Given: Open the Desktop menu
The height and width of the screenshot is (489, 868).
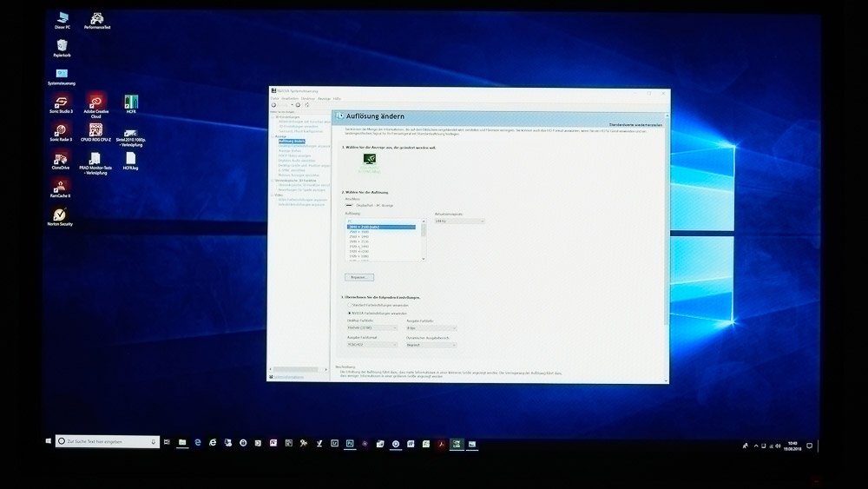Looking at the screenshot, I should tap(308, 98).
